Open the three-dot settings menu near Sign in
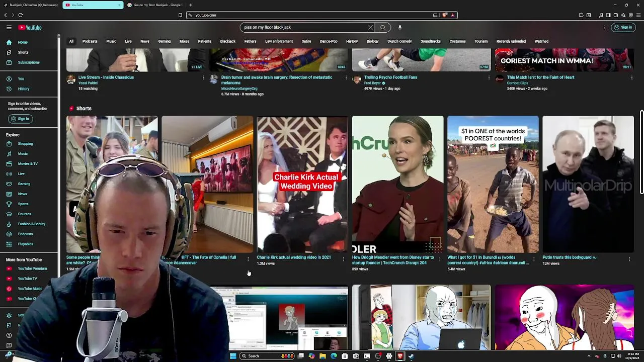The image size is (644, 362). pos(604,27)
